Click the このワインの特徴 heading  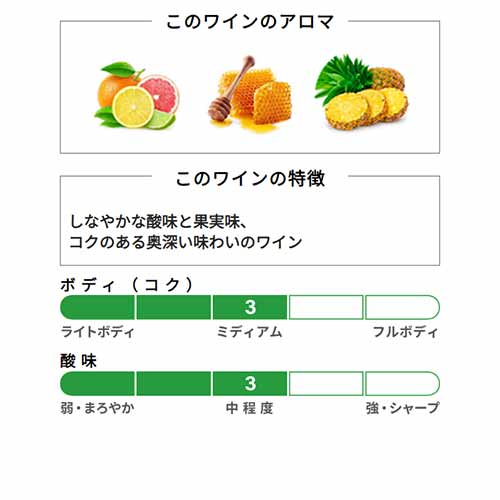coord(250,178)
